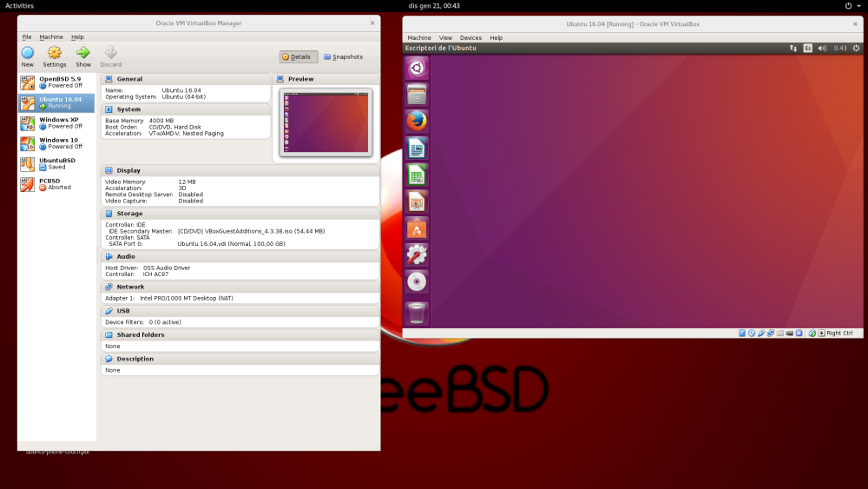Click the shared folders status bar indicator
Image resolution: width=868 pixels, height=489 pixels.
(x=780, y=334)
